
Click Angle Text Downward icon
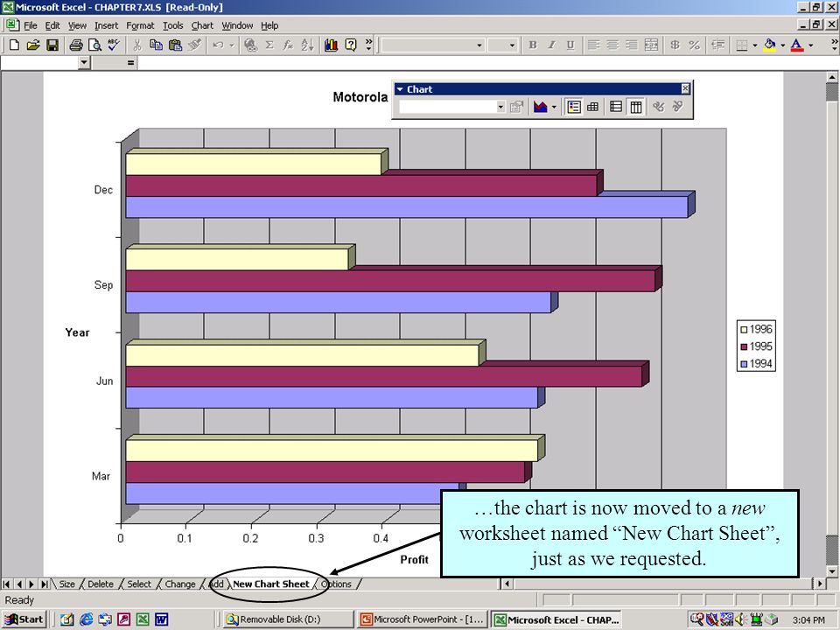click(658, 107)
